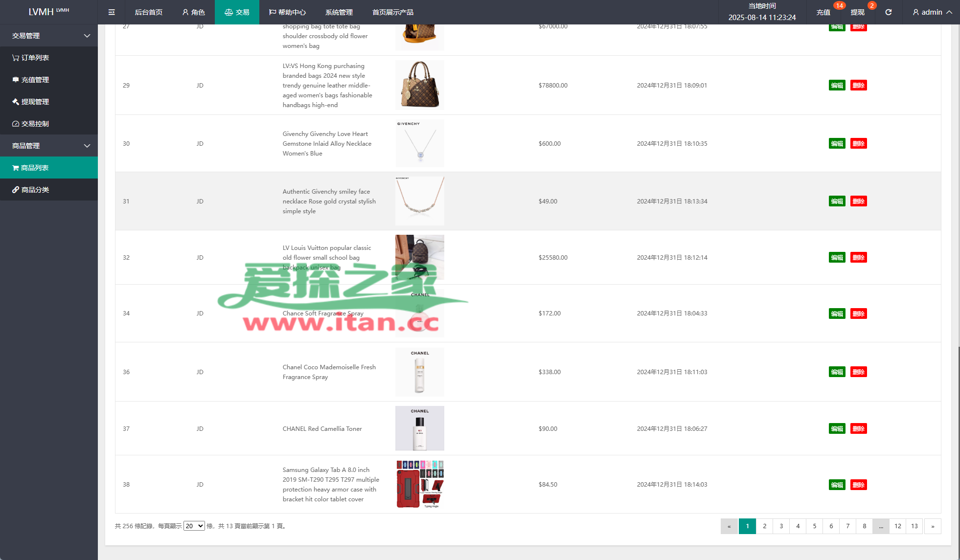Go to previous page with « button
Viewport: 960px width, 560px height.
pyautogui.click(x=729, y=526)
